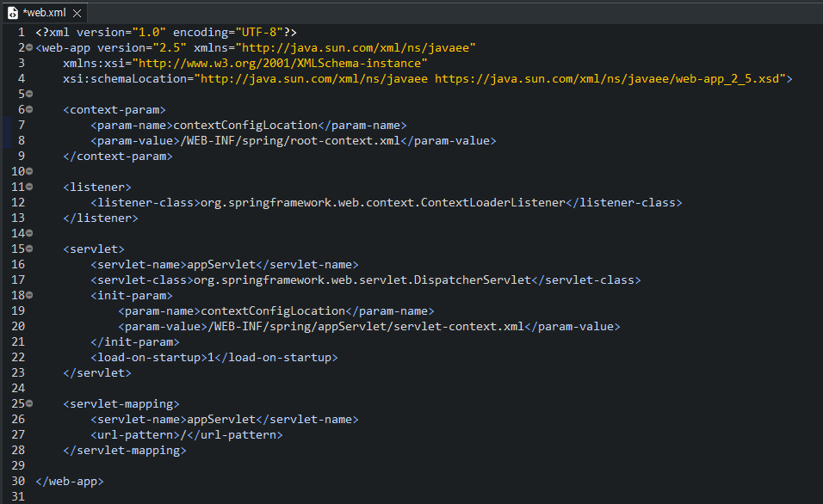
Task: Click the XML file icon on web.xml tab
Action: 13,13
